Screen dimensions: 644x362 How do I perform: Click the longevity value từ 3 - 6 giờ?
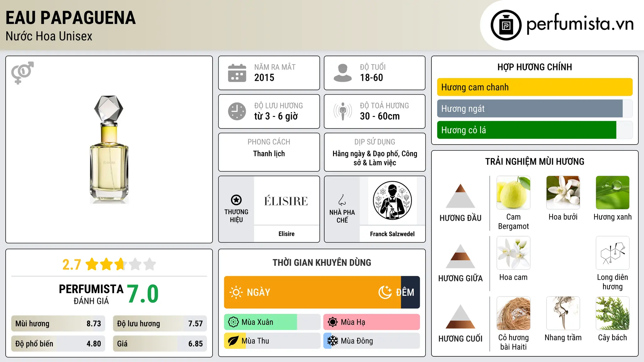[276, 116]
